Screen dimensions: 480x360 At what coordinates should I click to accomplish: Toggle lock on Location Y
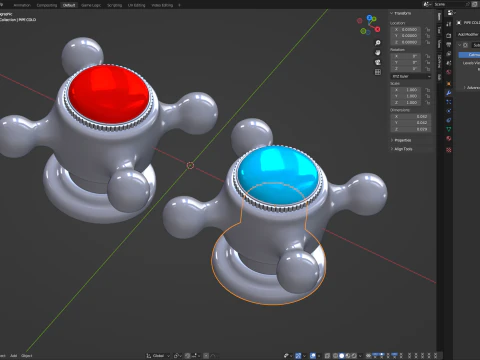(428, 36)
